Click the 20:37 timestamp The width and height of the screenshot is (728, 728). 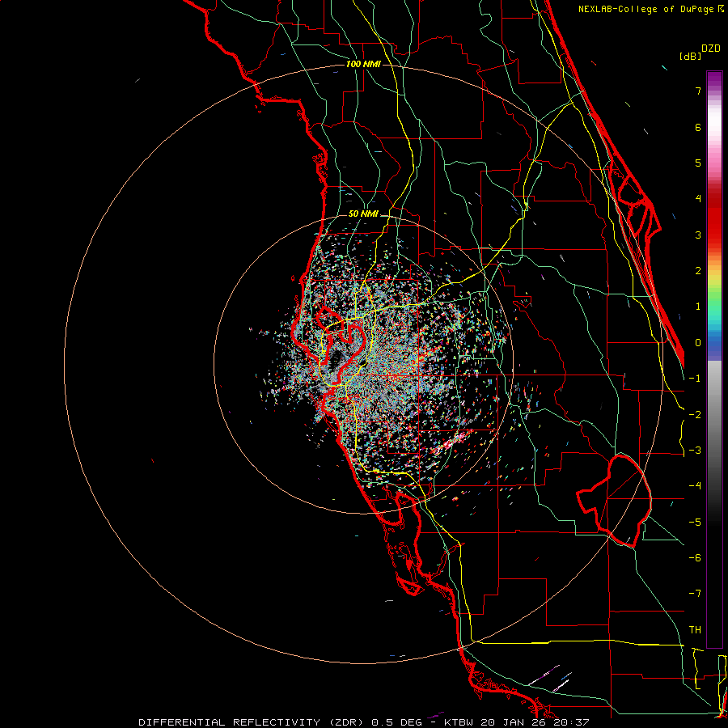coord(570,722)
